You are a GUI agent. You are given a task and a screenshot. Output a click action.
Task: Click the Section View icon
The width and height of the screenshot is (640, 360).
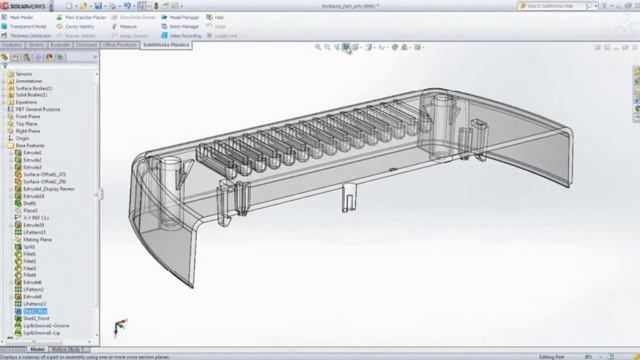pyautogui.click(x=346, y=47)
